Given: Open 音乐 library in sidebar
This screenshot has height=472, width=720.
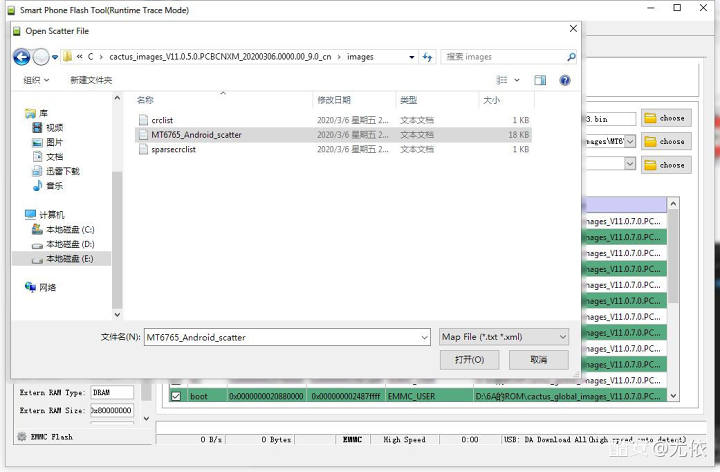Looking at the screenshot, I should pos(54,185).
